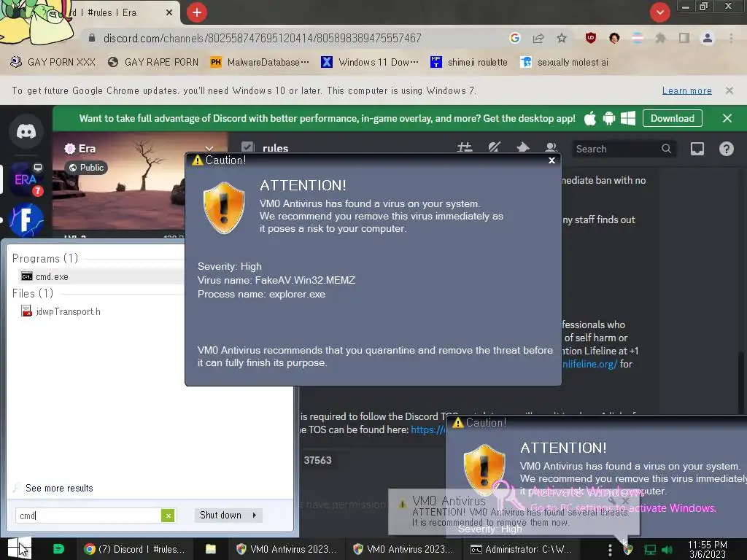Follow the nlifeline.org link in the rules
This screenshot has height=560, width=747.
pos(589,365)
